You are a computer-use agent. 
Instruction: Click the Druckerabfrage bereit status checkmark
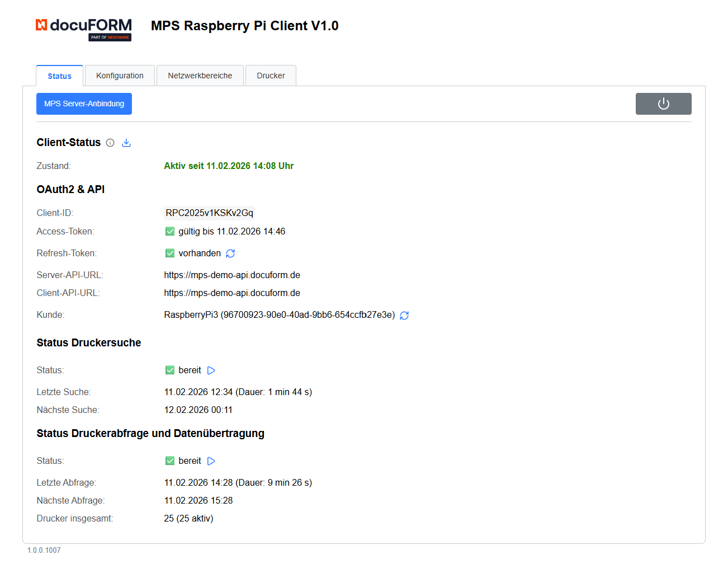pyautogui.click(x=169, y=461)
